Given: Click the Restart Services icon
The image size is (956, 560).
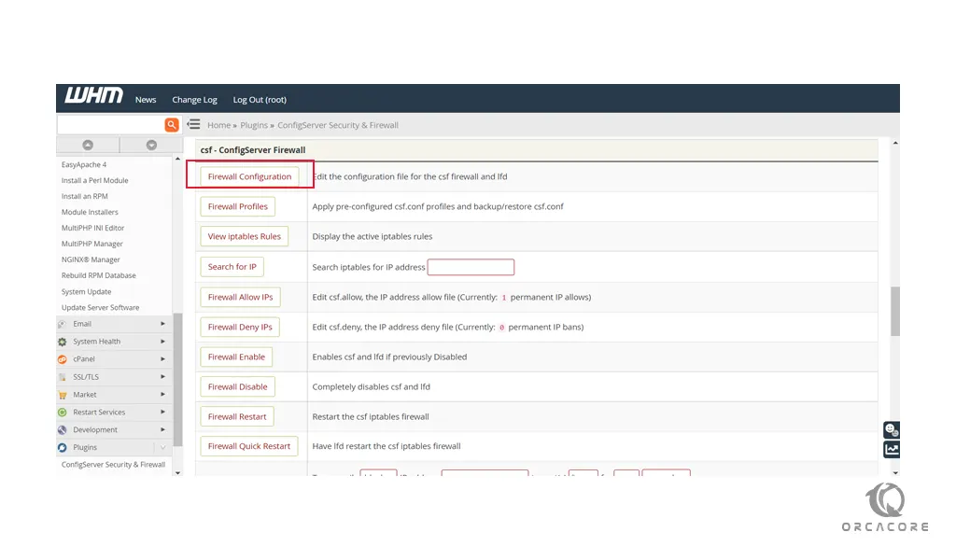Looking at the screenshot, I should [63, 413].
